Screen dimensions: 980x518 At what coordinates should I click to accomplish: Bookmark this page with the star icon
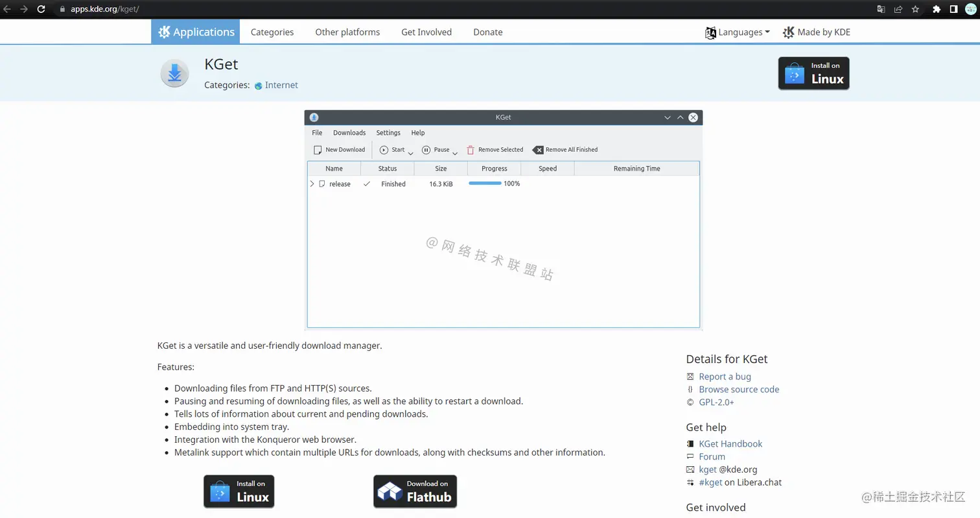[915, 9]
